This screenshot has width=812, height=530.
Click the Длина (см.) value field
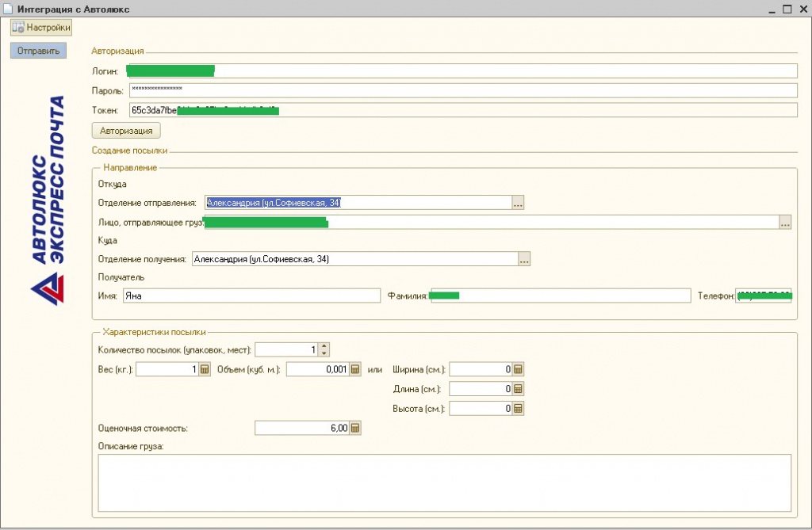tap(481, 389)
